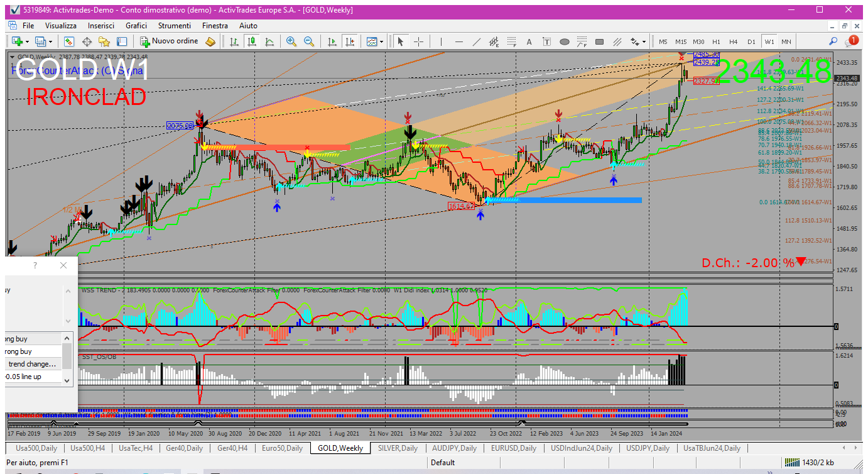Expand the arrows objects dropdown

pyautogui.click(x=644, y=41)
